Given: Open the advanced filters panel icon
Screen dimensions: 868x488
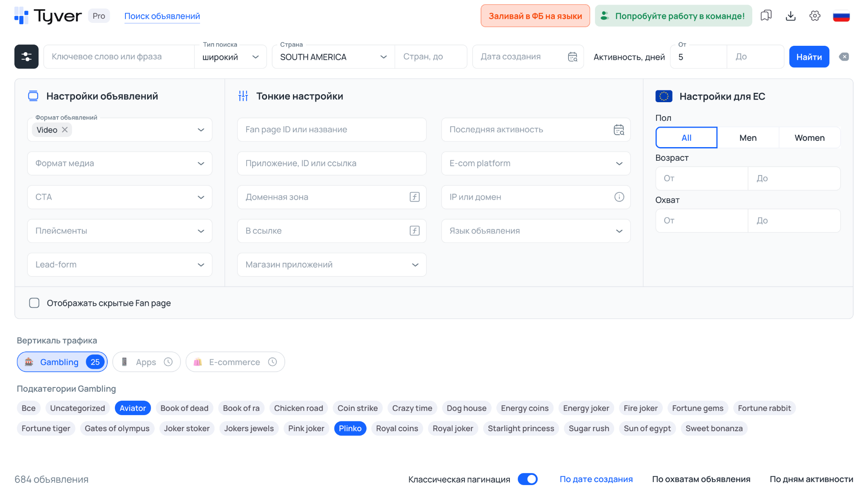Looking at the screenshot, I should 26,56.
